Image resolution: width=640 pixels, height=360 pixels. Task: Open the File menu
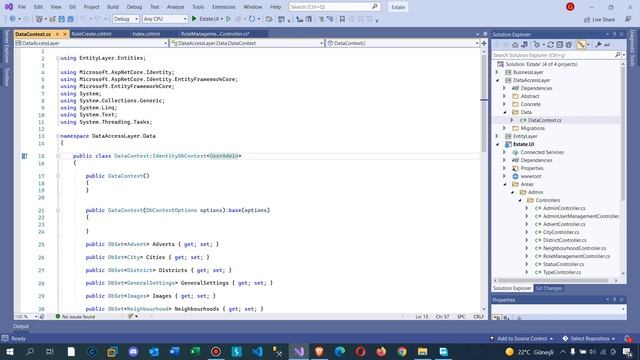(x=22, y=7)
